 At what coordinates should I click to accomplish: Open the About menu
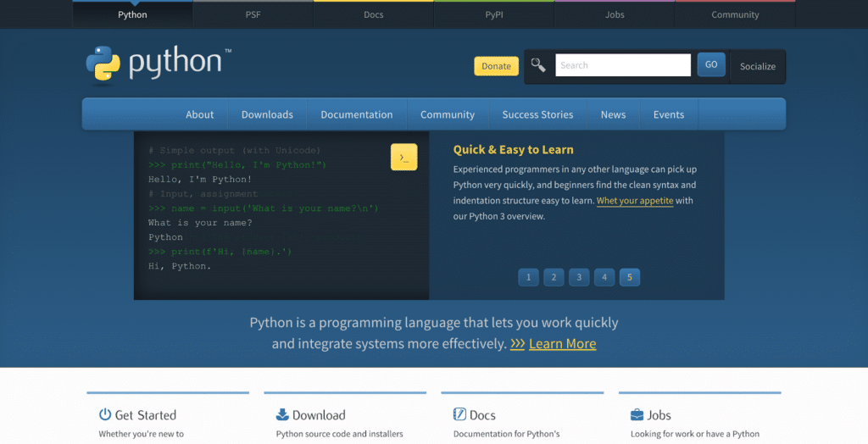199,114
